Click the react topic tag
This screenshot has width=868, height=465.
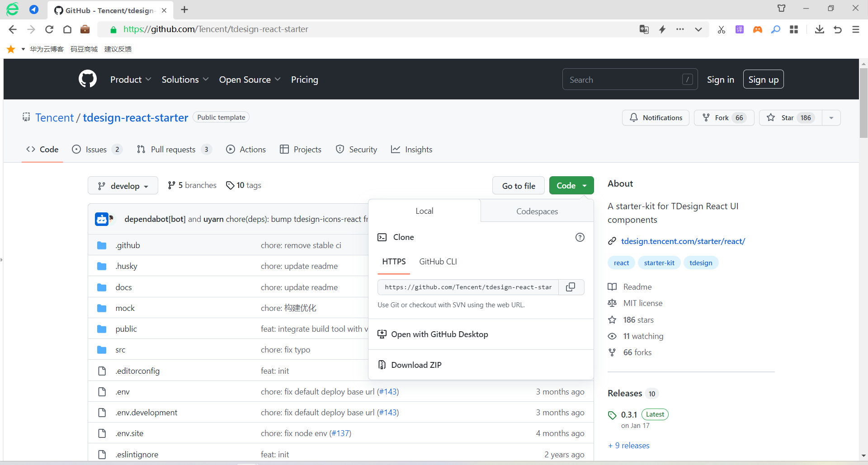(x=622, y=263)
